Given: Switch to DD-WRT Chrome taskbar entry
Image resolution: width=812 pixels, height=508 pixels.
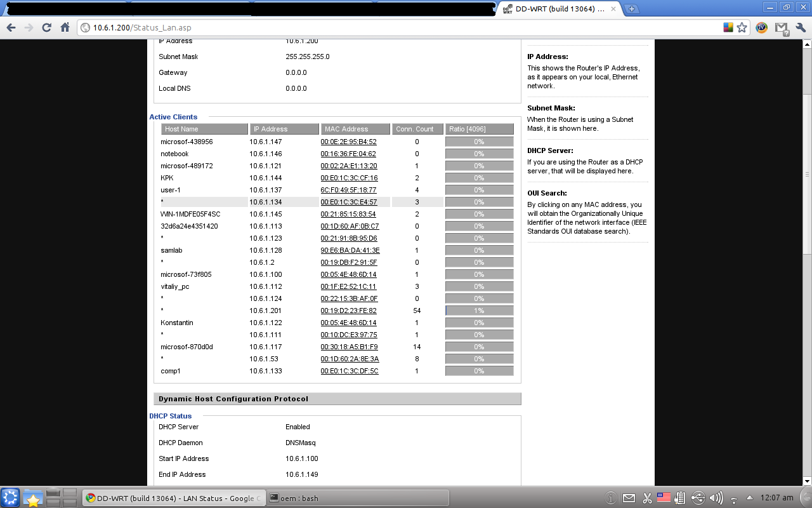Looking at the screenshot, I should pos(174,498).
